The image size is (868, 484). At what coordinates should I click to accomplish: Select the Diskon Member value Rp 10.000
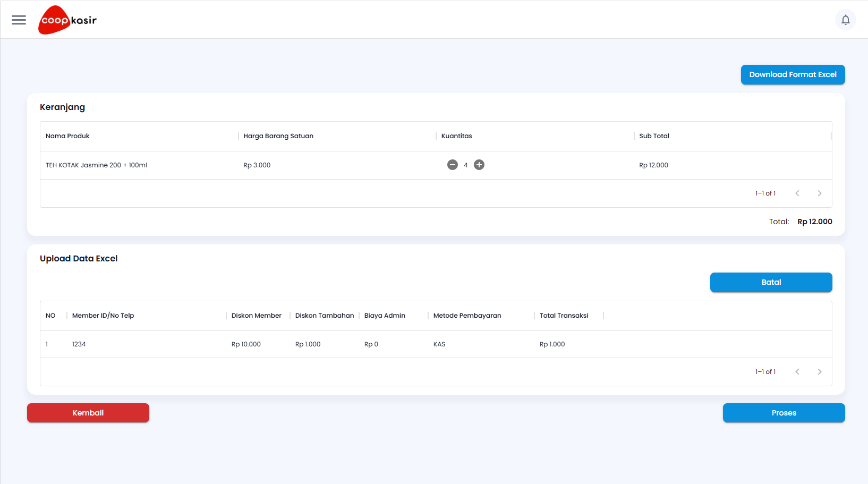pos(246,344)
